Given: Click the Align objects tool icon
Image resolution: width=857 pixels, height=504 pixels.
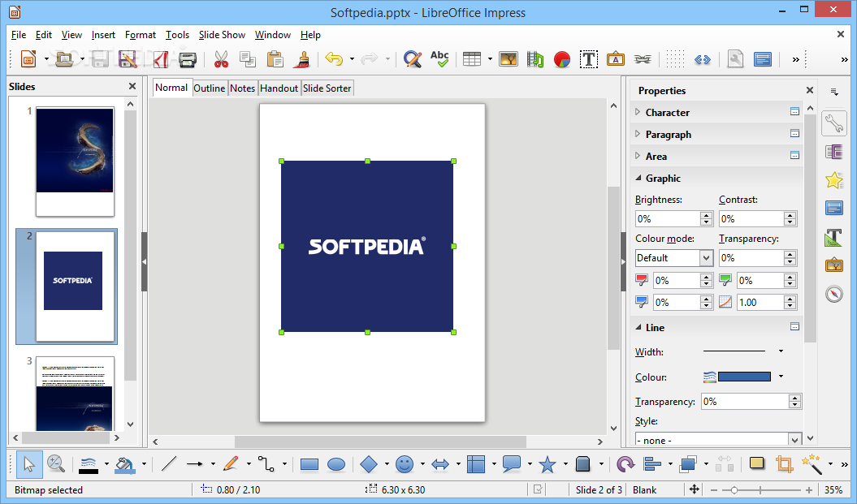Looking at the screenshot, I should click(x=652, y=465).
